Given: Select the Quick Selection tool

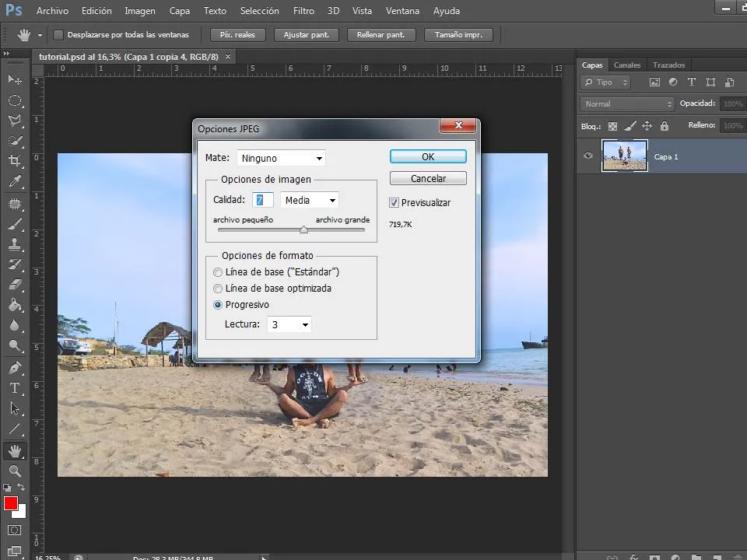Looking at the screenshot, I should tap(15, 141).
